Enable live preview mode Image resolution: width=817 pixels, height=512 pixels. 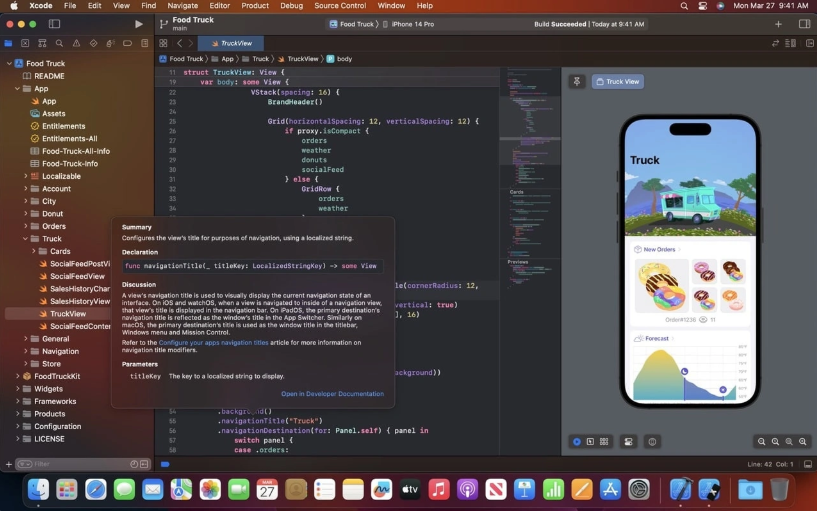577,442
